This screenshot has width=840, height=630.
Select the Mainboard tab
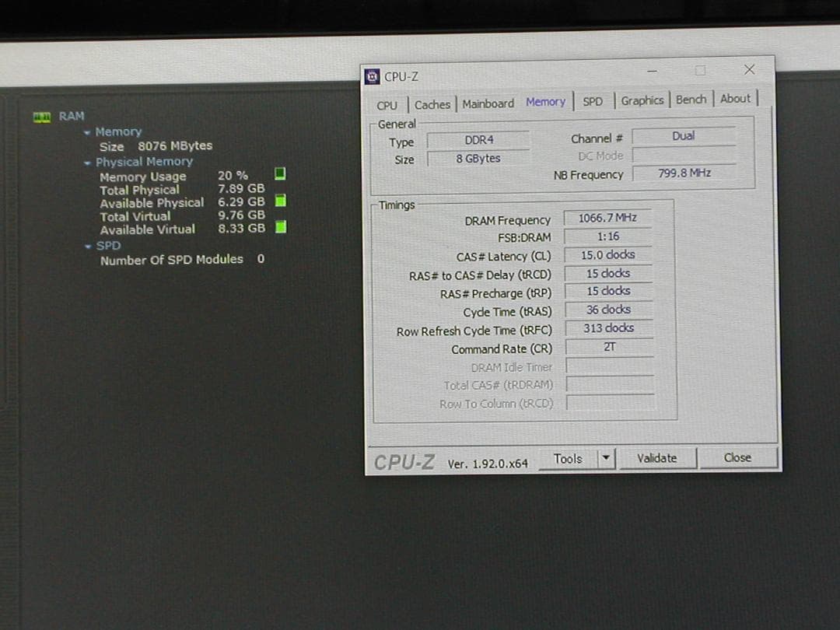pyautogui.click(x=488, y=103)
